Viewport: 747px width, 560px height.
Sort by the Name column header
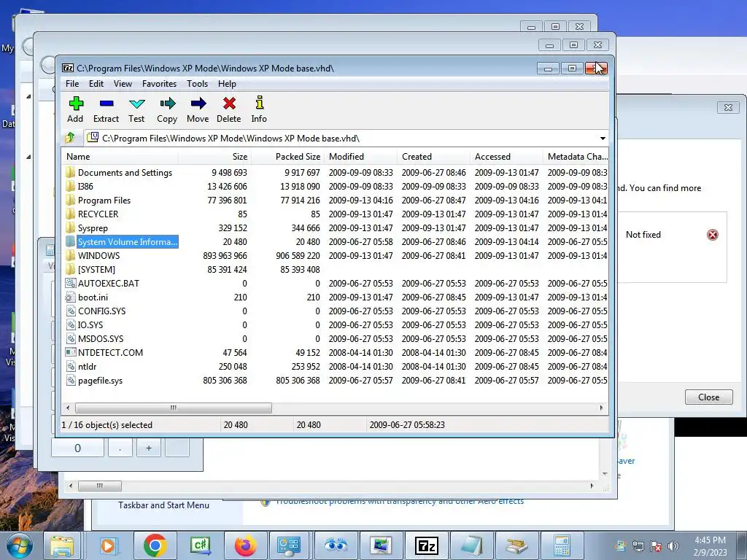coord(120,157)
